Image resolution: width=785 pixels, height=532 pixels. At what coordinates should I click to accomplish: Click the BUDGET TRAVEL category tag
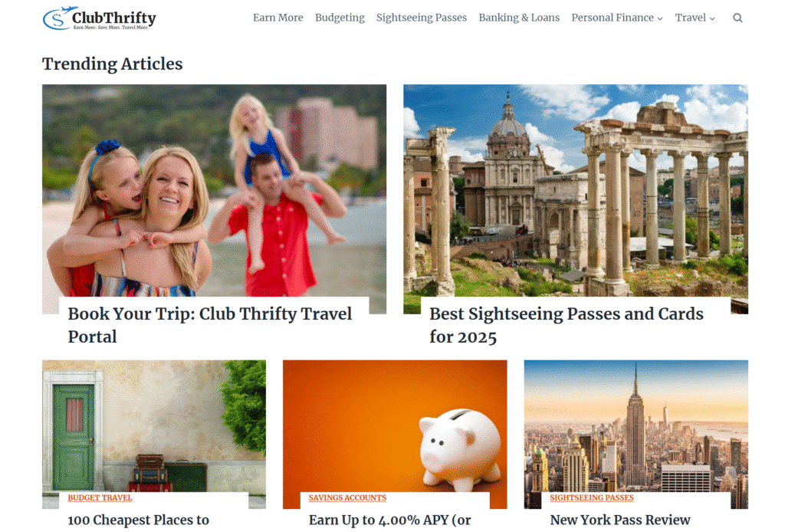[x=100, y=498]
